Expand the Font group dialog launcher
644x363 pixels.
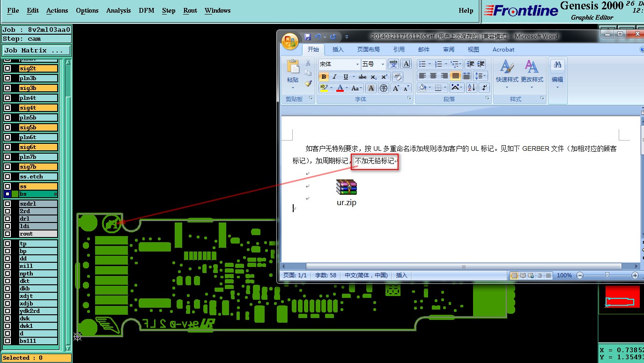click(x=409, y=98)
